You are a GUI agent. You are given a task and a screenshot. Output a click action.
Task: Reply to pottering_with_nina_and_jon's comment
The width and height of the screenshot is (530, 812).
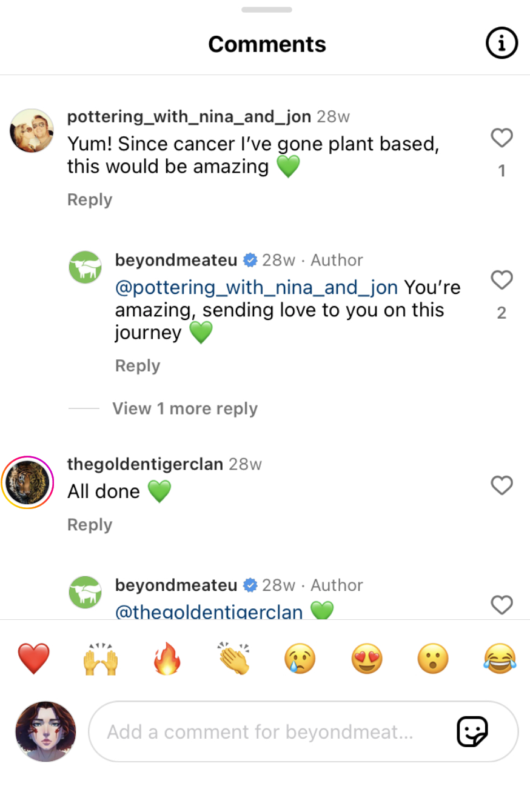click(90, 200)
